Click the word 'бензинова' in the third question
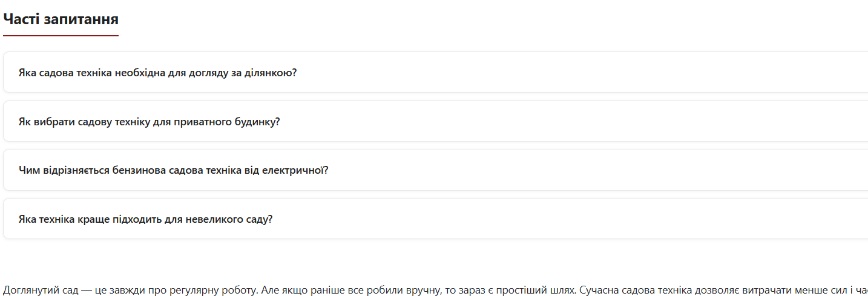Image resolution: width=868 pixels, height=296 pixels. pos(138,170)
